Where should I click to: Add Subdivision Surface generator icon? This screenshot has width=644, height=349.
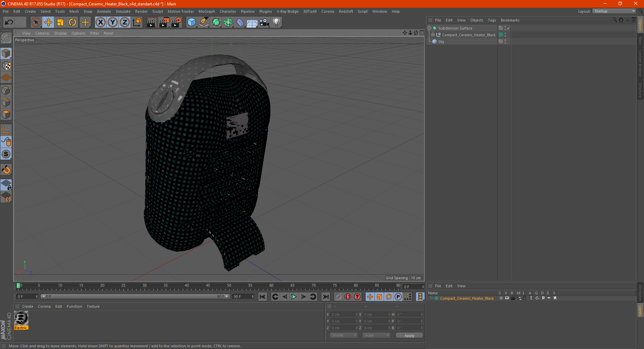point(216,22)
